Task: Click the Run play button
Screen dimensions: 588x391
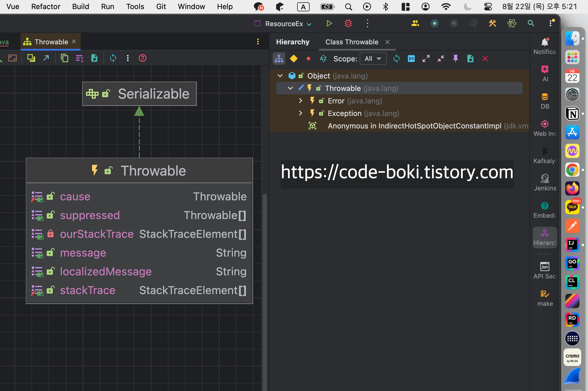Action: point(329,23)
